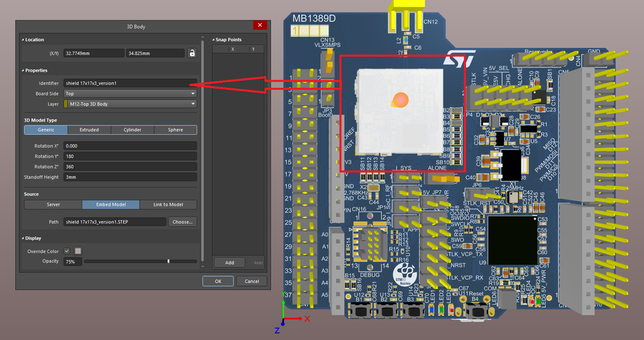Open the Layer dropdown M12-Top 3D Body
This screenshot has width=644, height=340.
pos(130,104)
